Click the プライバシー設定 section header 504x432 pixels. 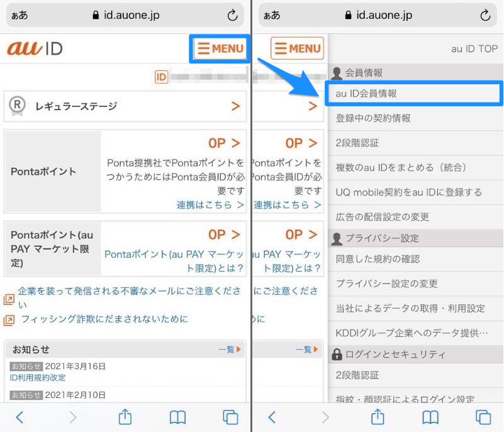pyautogui.click(x=416, y=238)
